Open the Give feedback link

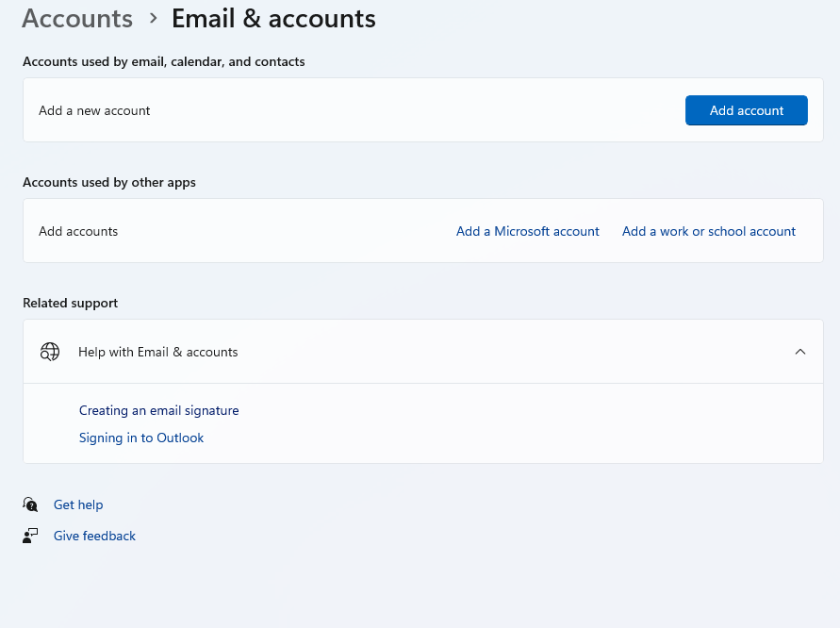click(x=94, y=536)
